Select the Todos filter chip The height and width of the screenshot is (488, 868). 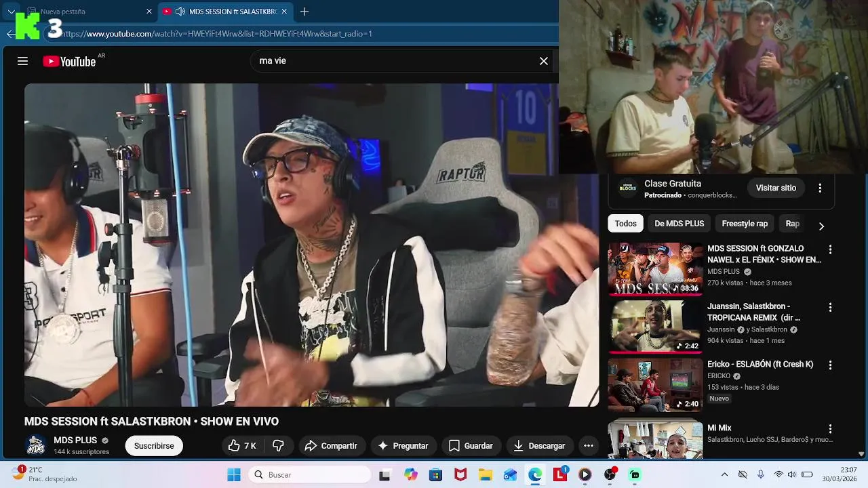coord(625,224)
